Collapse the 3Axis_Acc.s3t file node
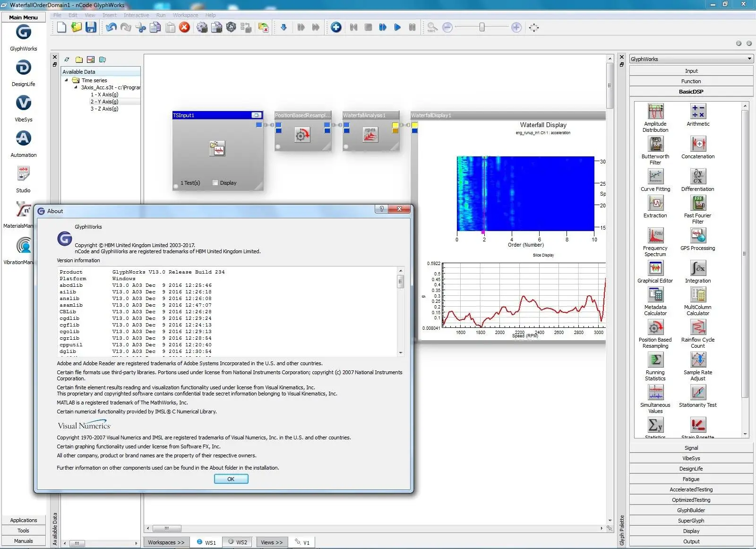The width and height of the screenshot is (756, 549). pyautogui.click(x=76, y=87)
